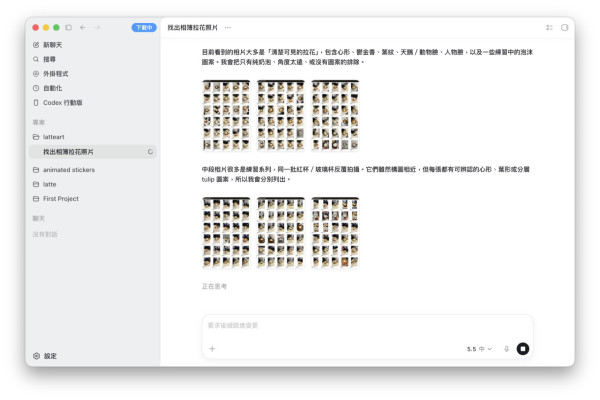The height and width of the screenshot is (400, 600).
Task: Select the animated stickers project
Action: point(64,170)
